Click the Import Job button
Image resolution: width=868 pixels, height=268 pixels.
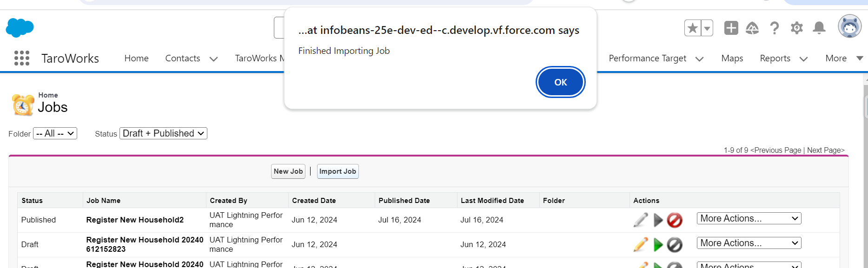pos(338,171)
